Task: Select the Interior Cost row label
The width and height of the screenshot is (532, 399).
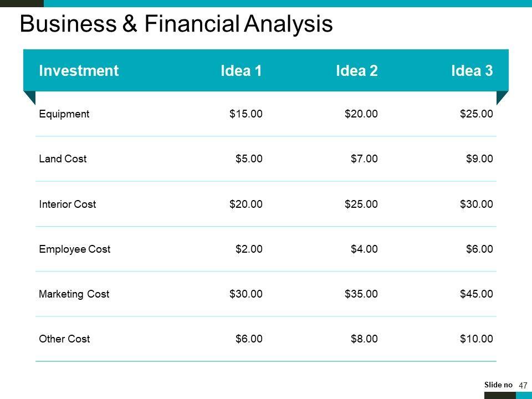Action: pyautogui.click(x=68, y=204)
